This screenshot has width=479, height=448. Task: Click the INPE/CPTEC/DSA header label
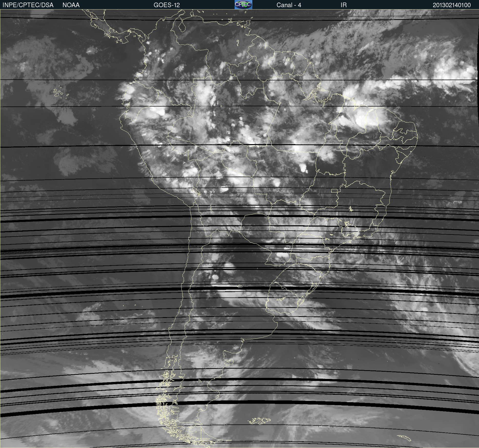pos(28,5)
